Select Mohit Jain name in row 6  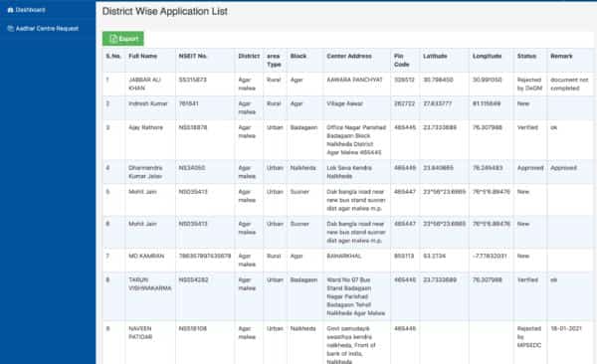(x=142, y=224)
